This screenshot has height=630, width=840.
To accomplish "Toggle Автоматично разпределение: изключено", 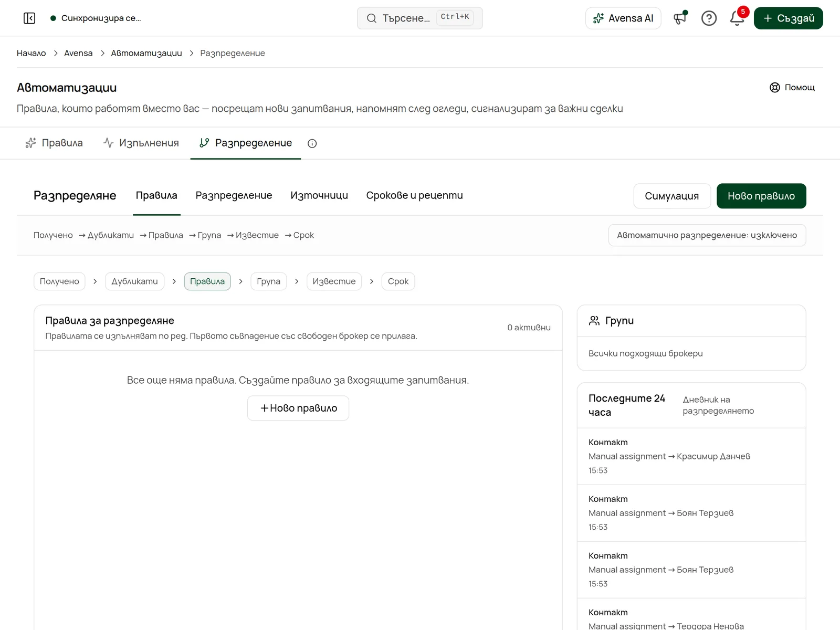I will coord(707,235).
